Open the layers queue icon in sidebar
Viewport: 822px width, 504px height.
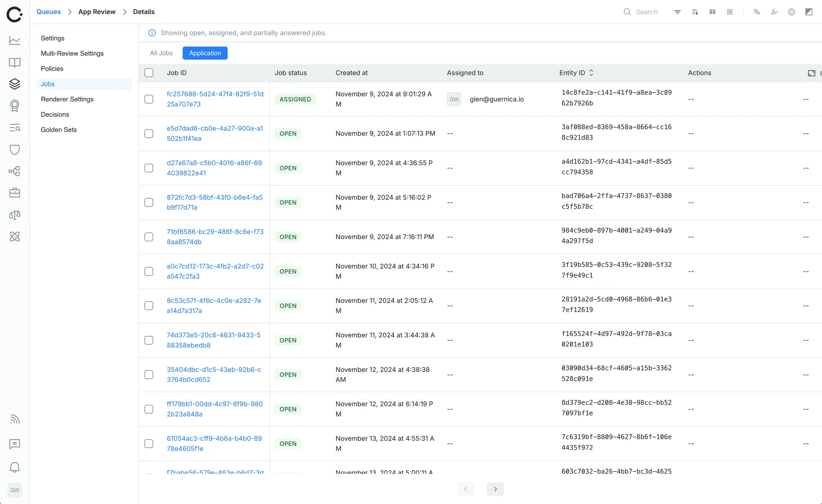point(15,84)
